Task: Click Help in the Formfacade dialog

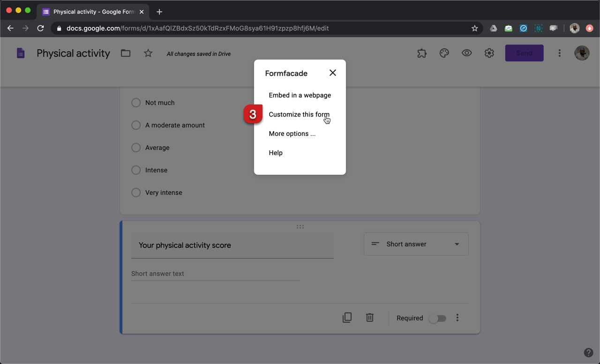Action: 276,153
